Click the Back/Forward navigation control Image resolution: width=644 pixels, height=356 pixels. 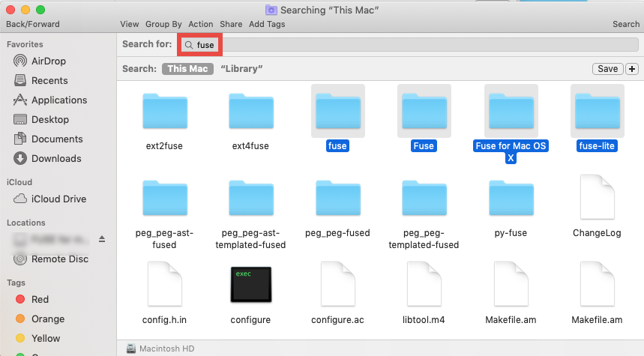[33, 24]
